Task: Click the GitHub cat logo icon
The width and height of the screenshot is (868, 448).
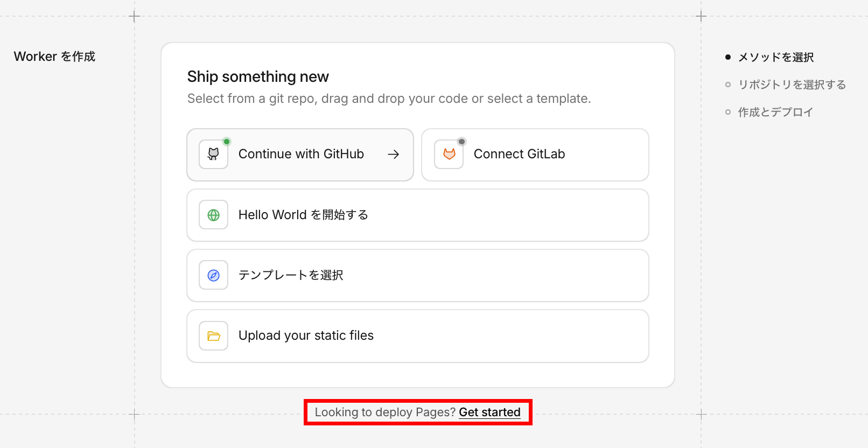Action: (x=213, y=154)
